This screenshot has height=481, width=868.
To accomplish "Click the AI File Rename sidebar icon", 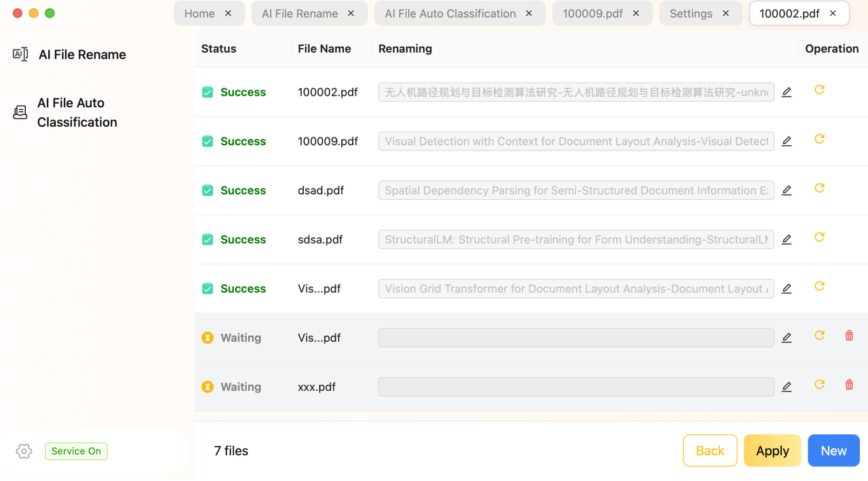I will click(20, 54).
